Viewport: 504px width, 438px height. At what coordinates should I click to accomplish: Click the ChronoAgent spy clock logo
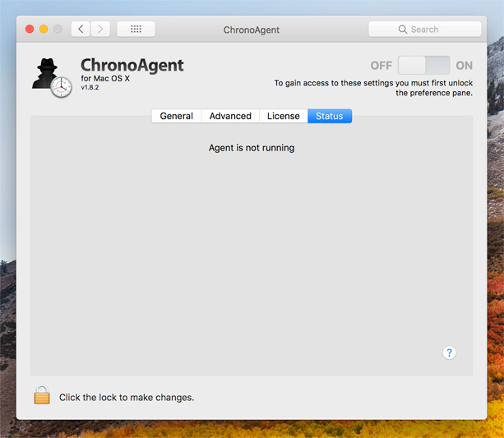click(x=52, y=78)
